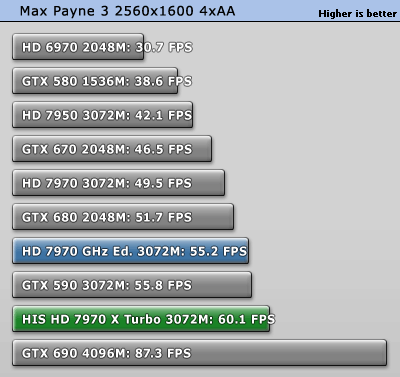Select the HD 6970 2048M 30.7 FPS bar
Image resolution: width=400 pixels, height=377 pixels.
point(78,47)
